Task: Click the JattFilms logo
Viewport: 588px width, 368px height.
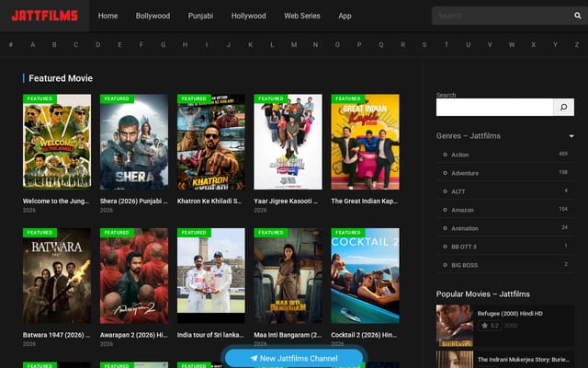Action: [45, 16]
